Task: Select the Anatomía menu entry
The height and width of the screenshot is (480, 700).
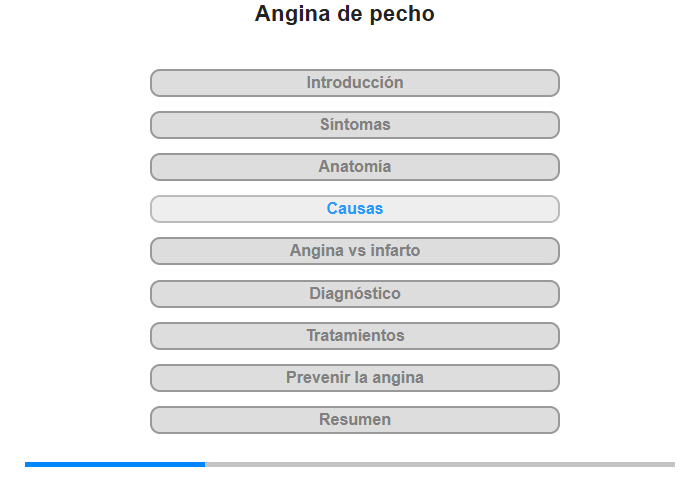Action: click(x=355, y=167)
